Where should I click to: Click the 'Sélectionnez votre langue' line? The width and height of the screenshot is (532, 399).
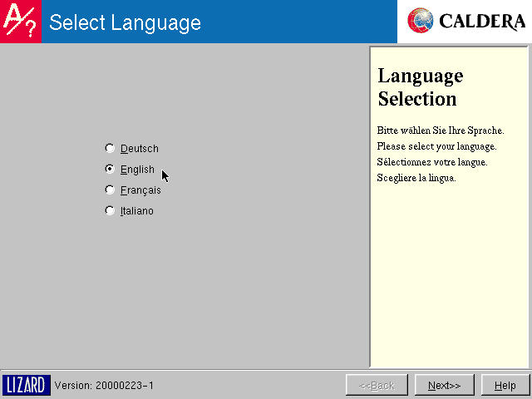tap(431, 162)
